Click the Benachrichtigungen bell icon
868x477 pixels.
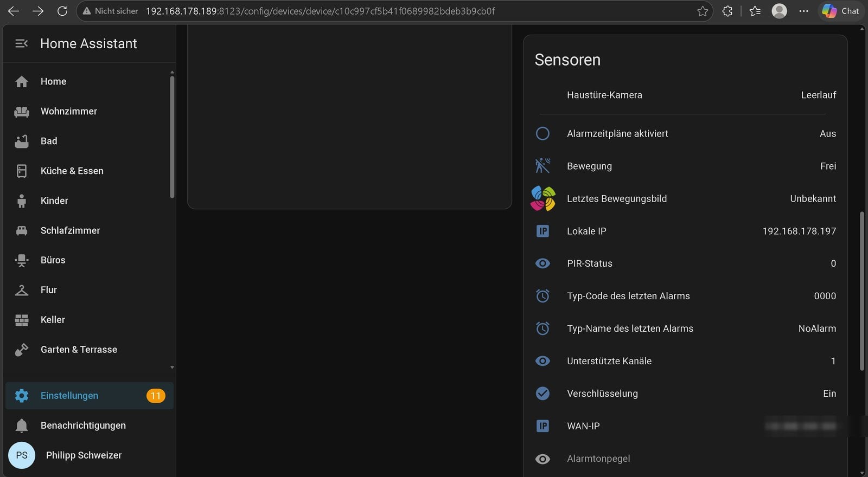pos(22,426)
